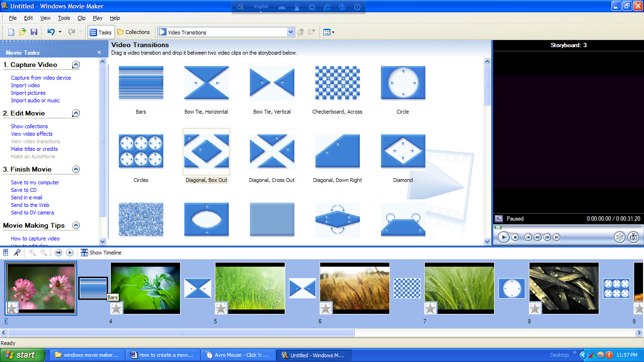Screen dimensions: 644x362
Task: Select the Checkerboard, Across transition
Action: pyautogui.click(x=338, y=83)
